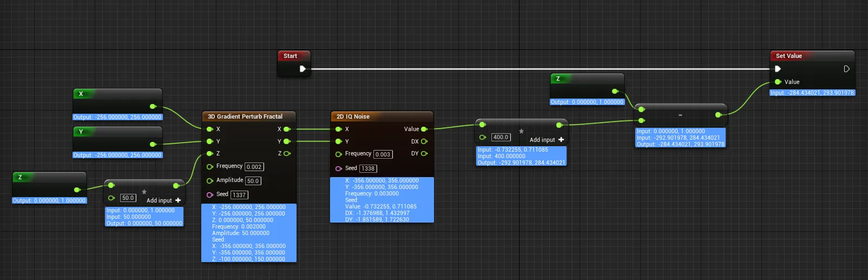
Task: Click the Amplitude 50.0 field on the Fractal node
Action: tap(253, 181)
